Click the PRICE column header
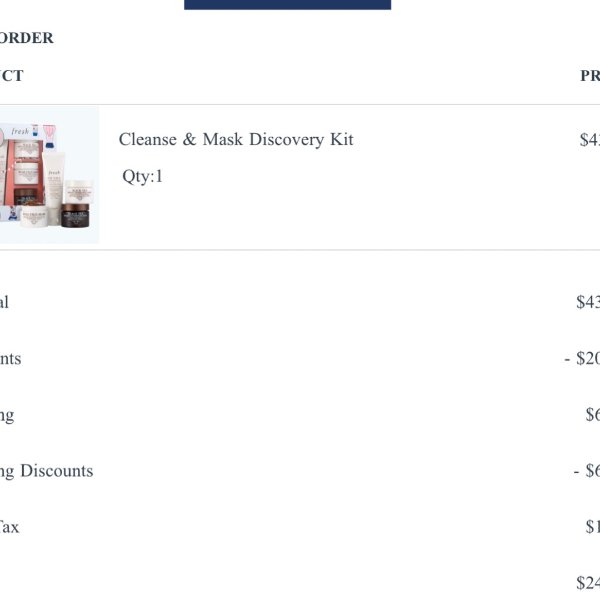Image resolution: width=600 pixels, height=600 pixels. point(590,76)
